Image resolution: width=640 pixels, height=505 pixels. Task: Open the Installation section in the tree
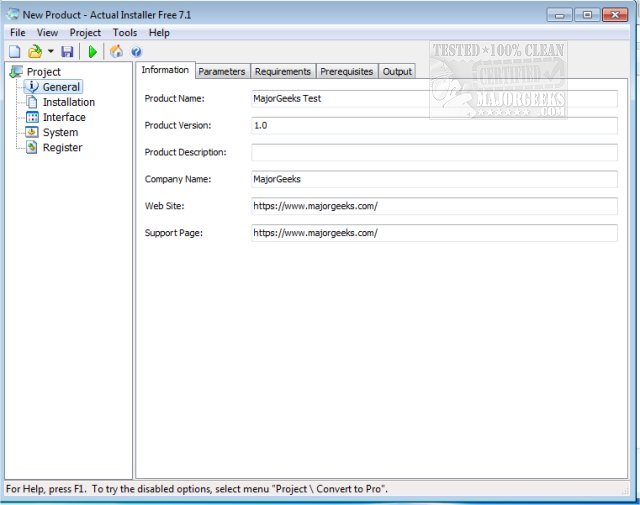tap(68, 102)
